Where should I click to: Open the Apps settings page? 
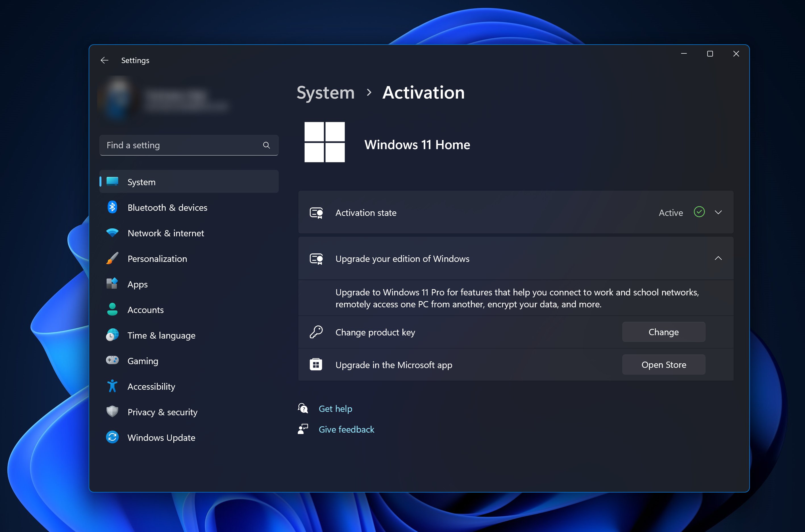click(189, 284)
